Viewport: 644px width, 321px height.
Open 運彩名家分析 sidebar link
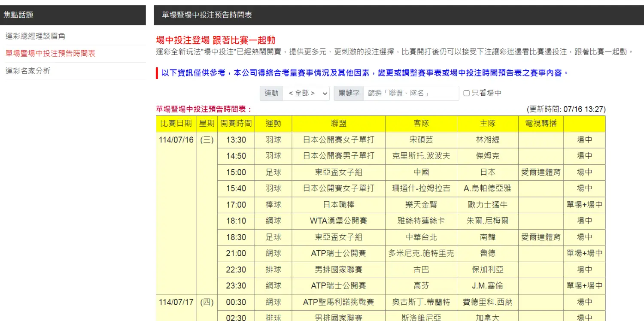[x=28, y=71]
